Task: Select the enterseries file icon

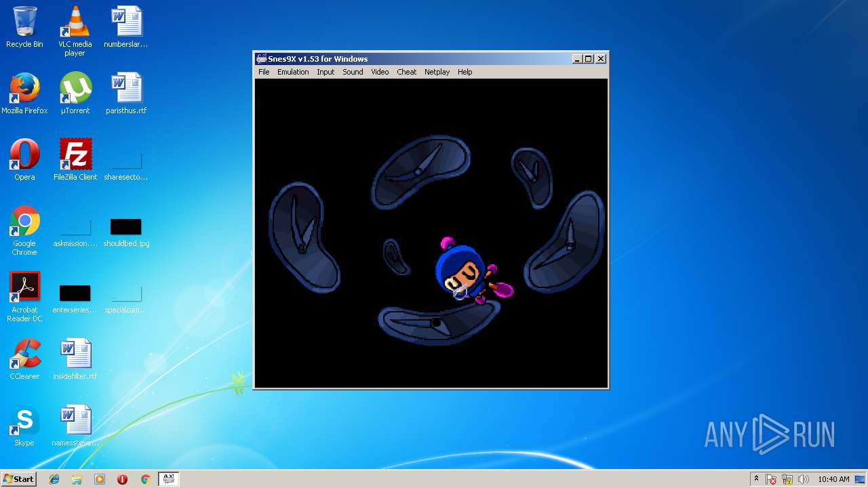Action: click(75, 298)
